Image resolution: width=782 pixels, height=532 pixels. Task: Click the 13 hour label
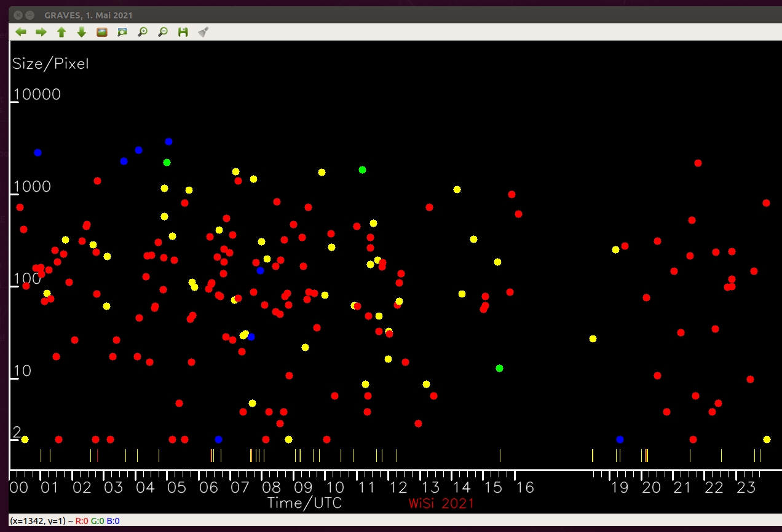[430, 488]
